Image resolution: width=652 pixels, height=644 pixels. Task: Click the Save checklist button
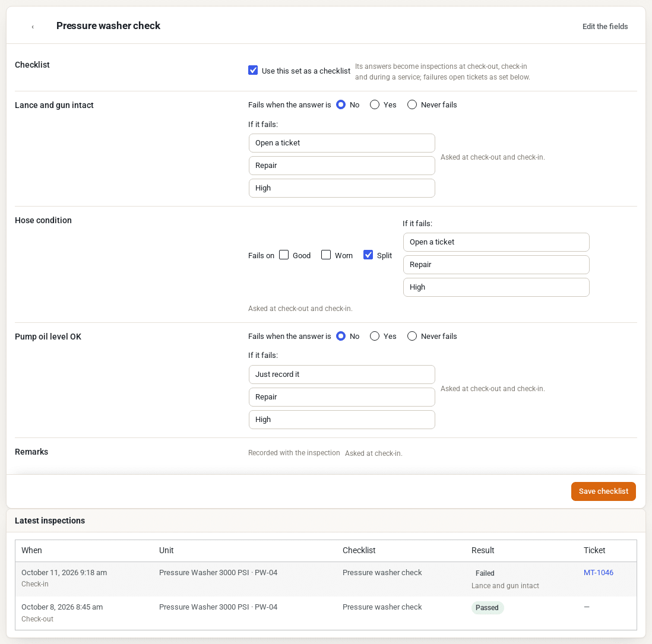pyautogui.click(x=603, y=491)
